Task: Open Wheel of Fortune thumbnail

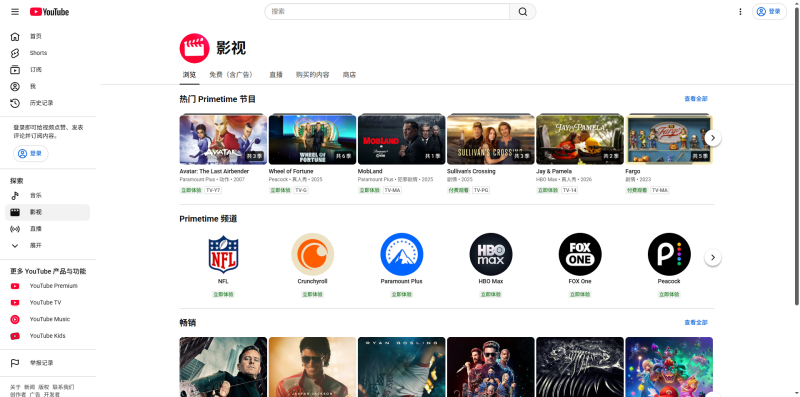Action: click(312, 139)
